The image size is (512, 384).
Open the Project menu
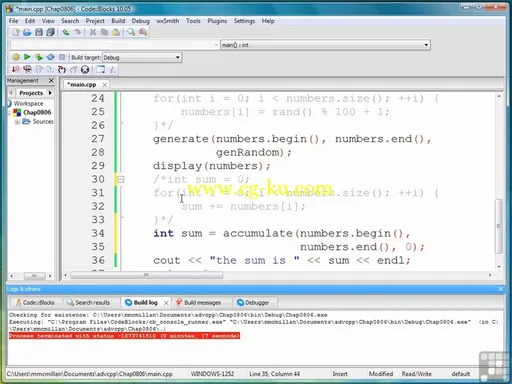pos(95,21)
